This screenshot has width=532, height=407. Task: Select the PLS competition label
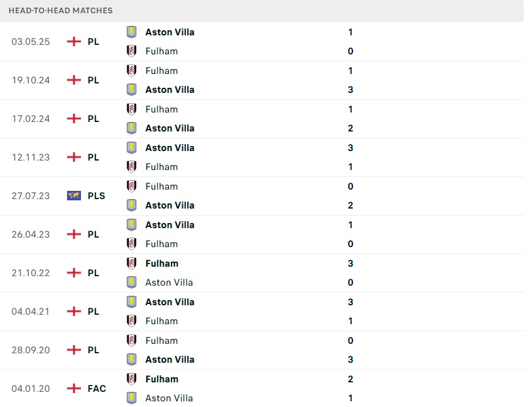point(96,196)
